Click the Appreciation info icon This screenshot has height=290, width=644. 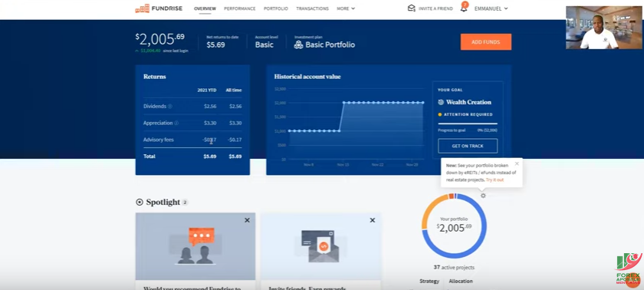[x=176, y=123]
